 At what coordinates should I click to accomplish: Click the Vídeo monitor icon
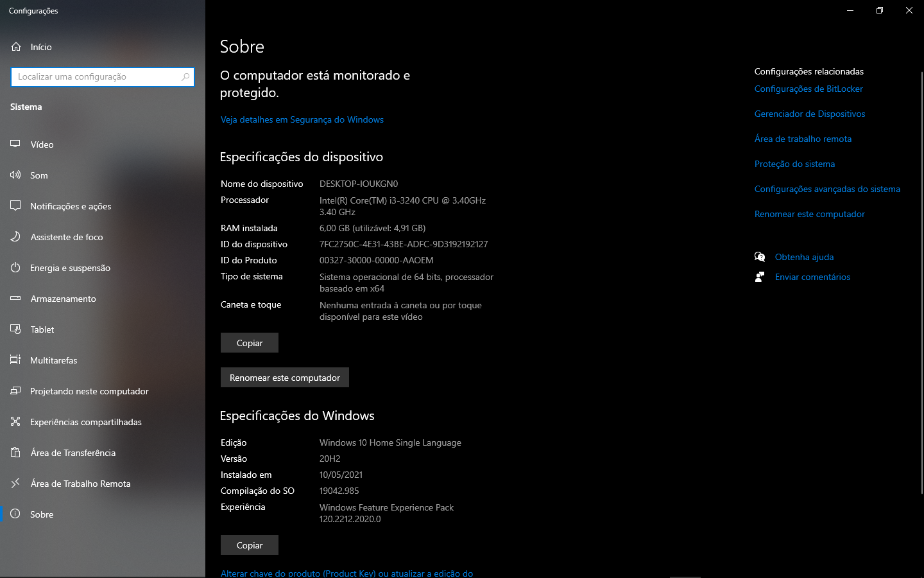coord(15,144)
